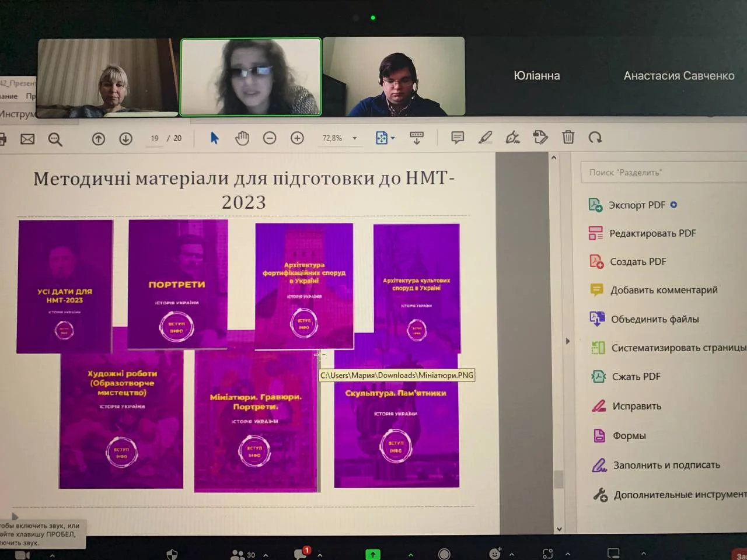Activate the hand pan tool

coord(242,138)
